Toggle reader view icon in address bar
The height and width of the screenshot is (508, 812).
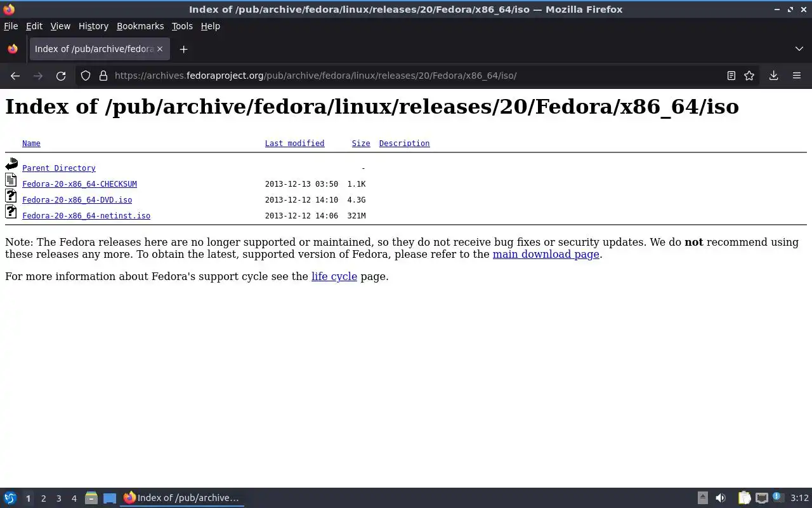(731, 76)
